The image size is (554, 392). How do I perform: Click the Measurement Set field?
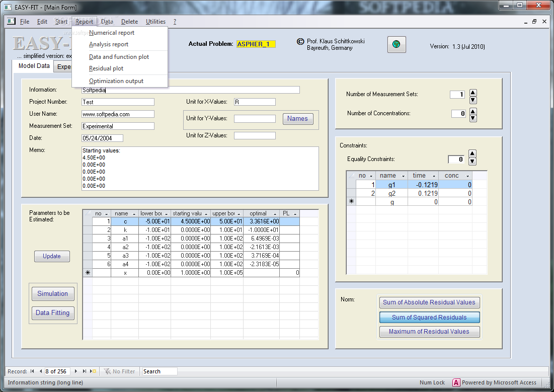click(118, 126)
